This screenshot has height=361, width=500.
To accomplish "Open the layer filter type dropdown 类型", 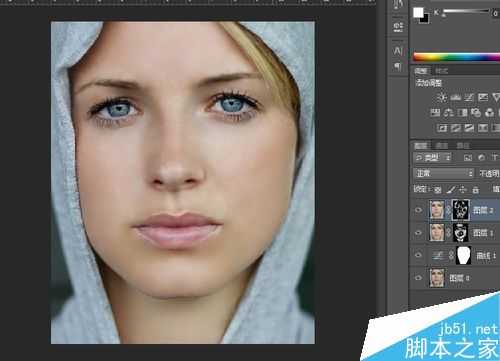I will pos(433,157).
